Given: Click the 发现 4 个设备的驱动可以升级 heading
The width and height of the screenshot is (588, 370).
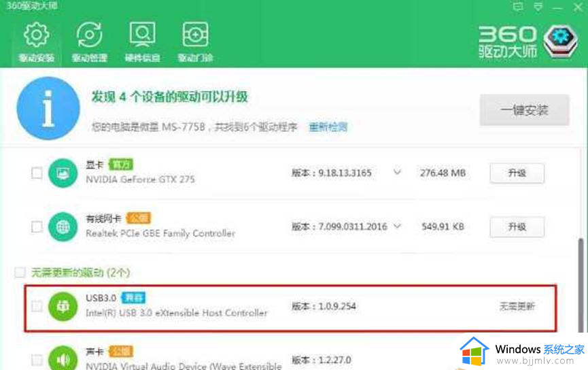Looking at the screenshot, I should 169,97.
